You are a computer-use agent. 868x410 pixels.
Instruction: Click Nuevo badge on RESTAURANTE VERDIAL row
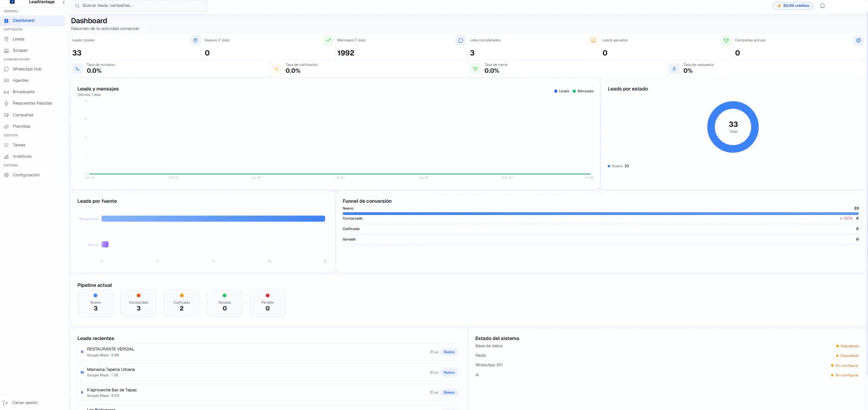(449, 352)
